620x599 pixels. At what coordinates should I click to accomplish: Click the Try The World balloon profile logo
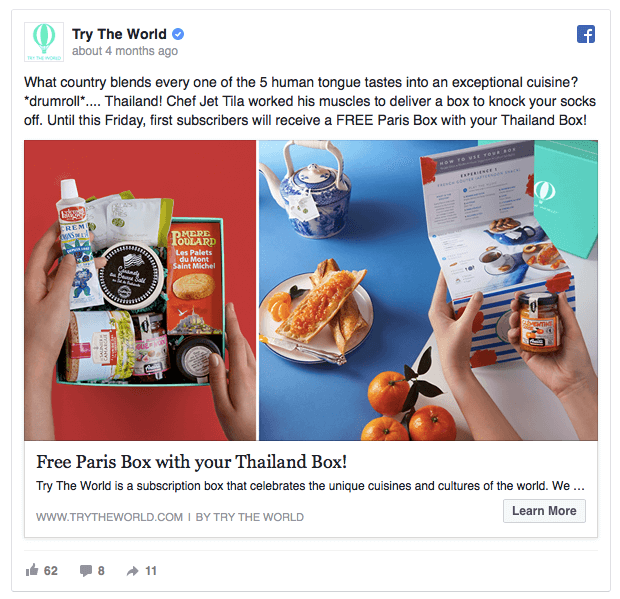pyautogui.click(x=44, y=42)
